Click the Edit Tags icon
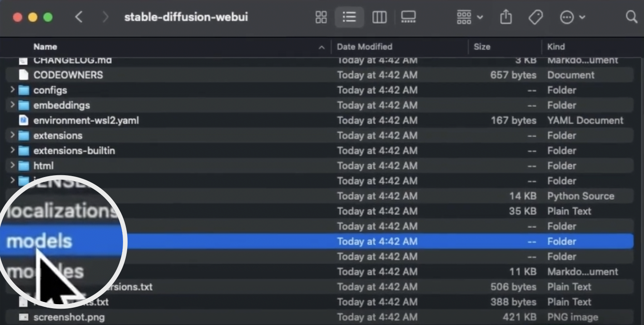Viewport: 644px width, 325px height. click(x=535, y=18)
